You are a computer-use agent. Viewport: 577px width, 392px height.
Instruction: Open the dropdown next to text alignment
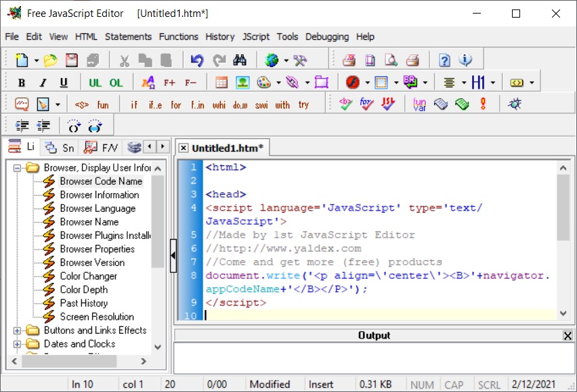pos(464,83)
